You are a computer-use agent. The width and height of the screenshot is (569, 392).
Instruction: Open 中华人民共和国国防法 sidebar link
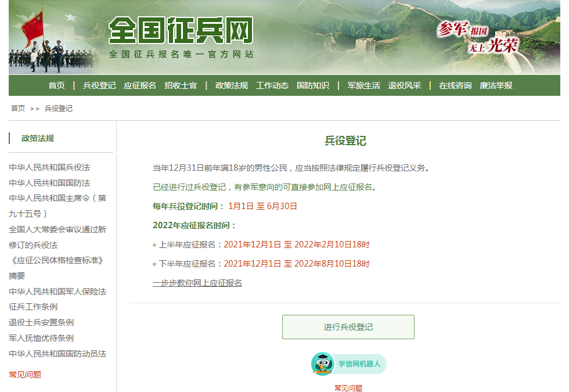[x=49, y=183]
